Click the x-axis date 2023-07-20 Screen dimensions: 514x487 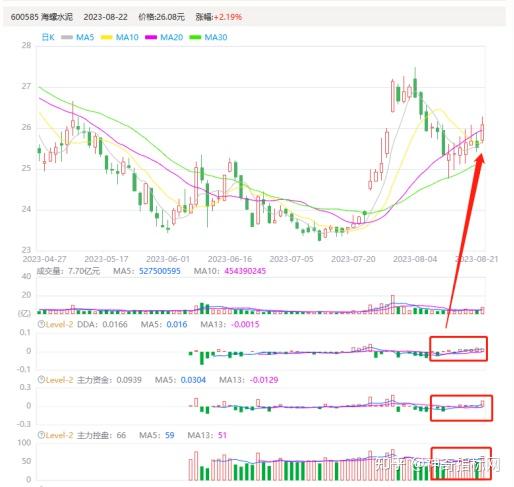pos(353,259)
